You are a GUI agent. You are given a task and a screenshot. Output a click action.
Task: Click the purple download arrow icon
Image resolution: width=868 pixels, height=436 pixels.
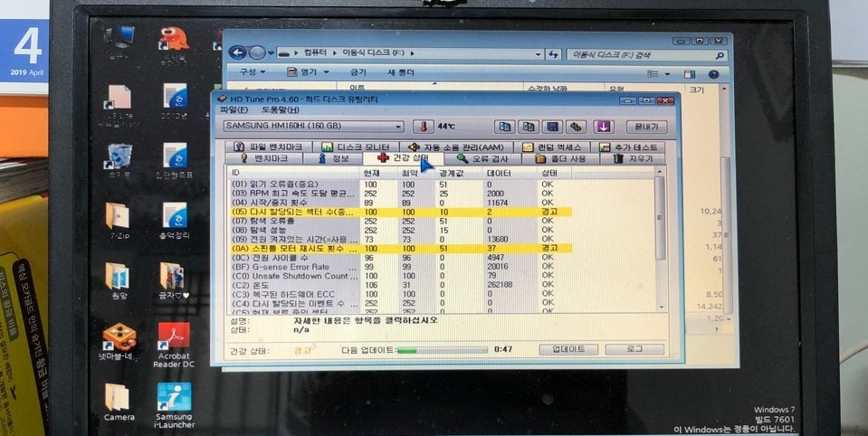[604, 127]
